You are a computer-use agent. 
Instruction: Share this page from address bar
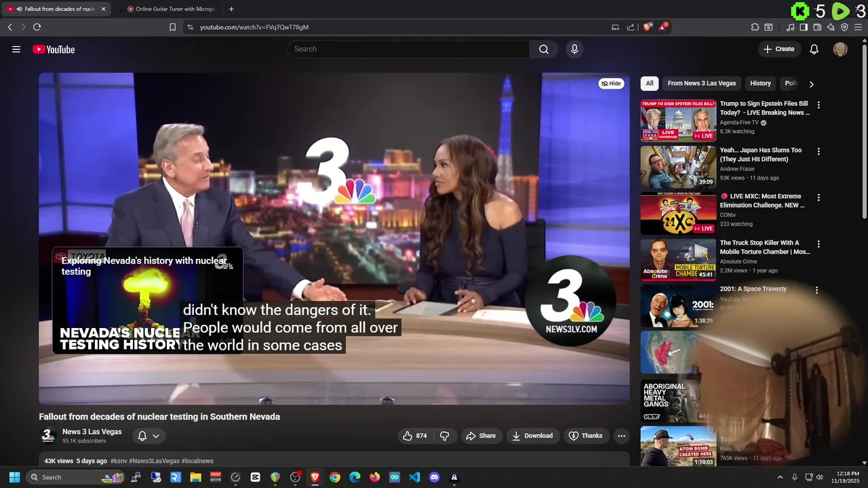[631, 27]
